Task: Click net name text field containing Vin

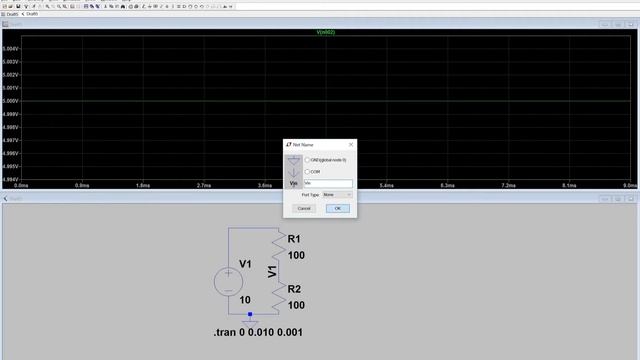Action: coord(328,184)
